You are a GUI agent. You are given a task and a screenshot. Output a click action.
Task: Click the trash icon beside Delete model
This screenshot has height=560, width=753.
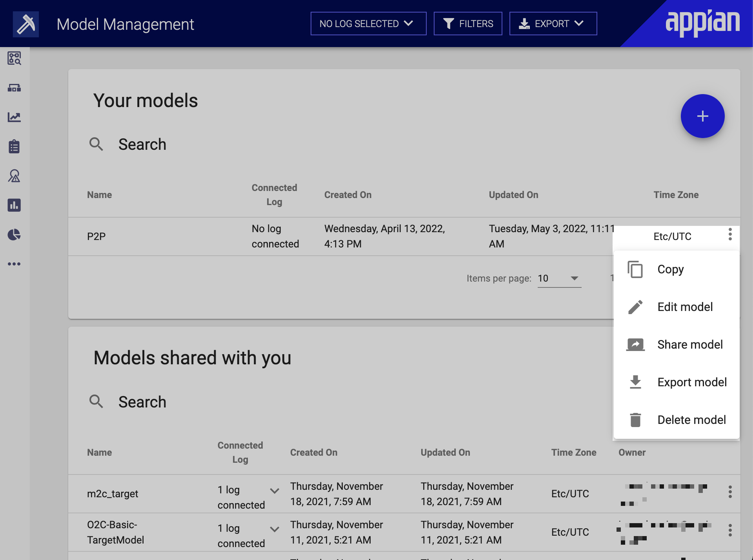coord(635,420)
